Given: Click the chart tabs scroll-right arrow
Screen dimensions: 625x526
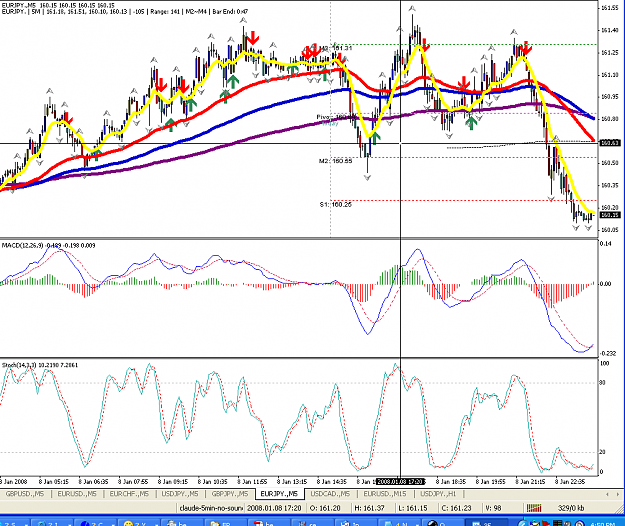Looking at the screenshot, I should coord(617,495).
